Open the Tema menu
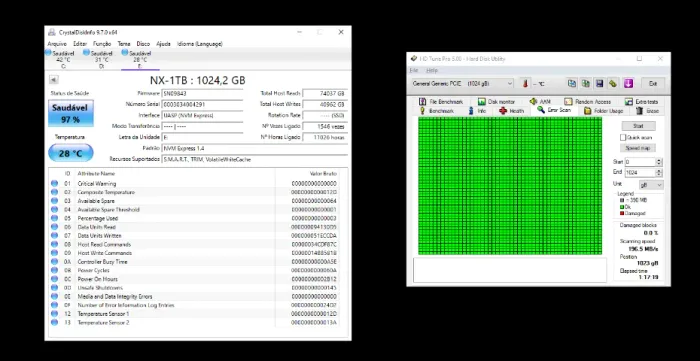The image size is (700, 361). click(x=124, y=44)
